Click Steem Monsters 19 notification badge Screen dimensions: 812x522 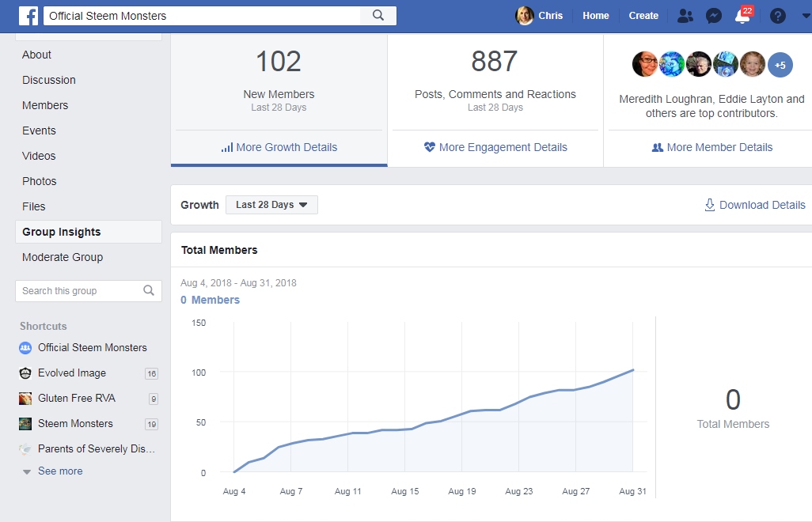pyautogui.click(x=151, y=424)
